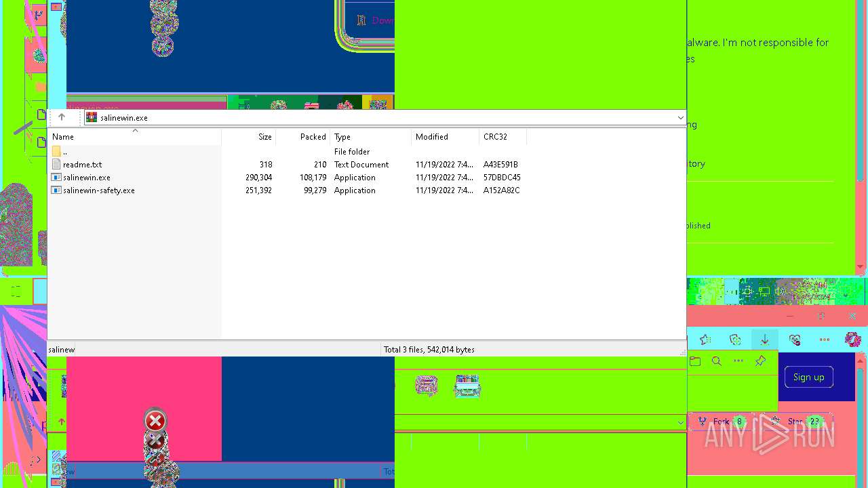The height and width of the screenshot is (488, 868).
Task: Go up one level in WinRAR
Action: click(61, 117)
